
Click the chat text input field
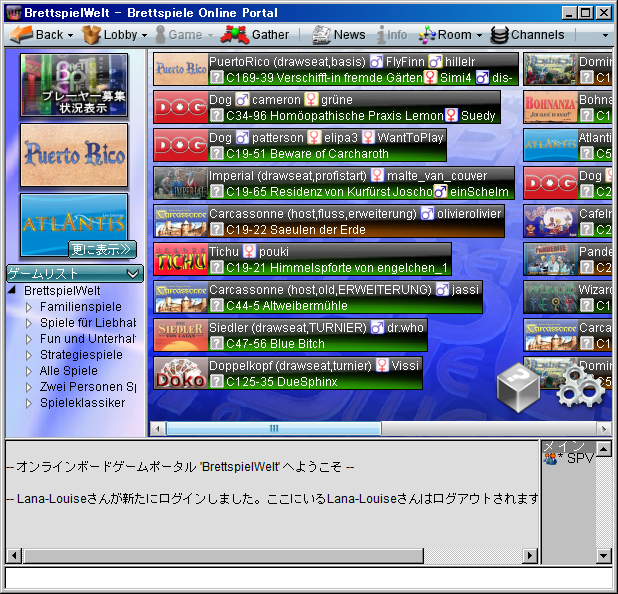tap(309, 579)
